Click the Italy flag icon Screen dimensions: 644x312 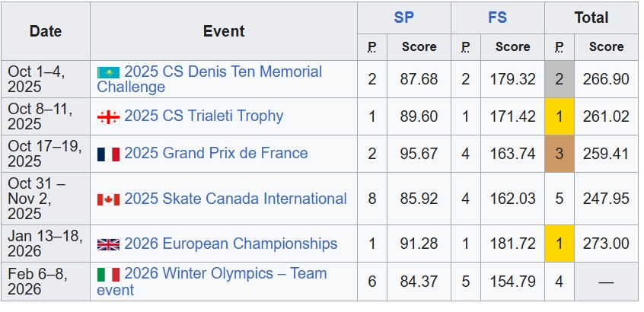pos(108,274)
